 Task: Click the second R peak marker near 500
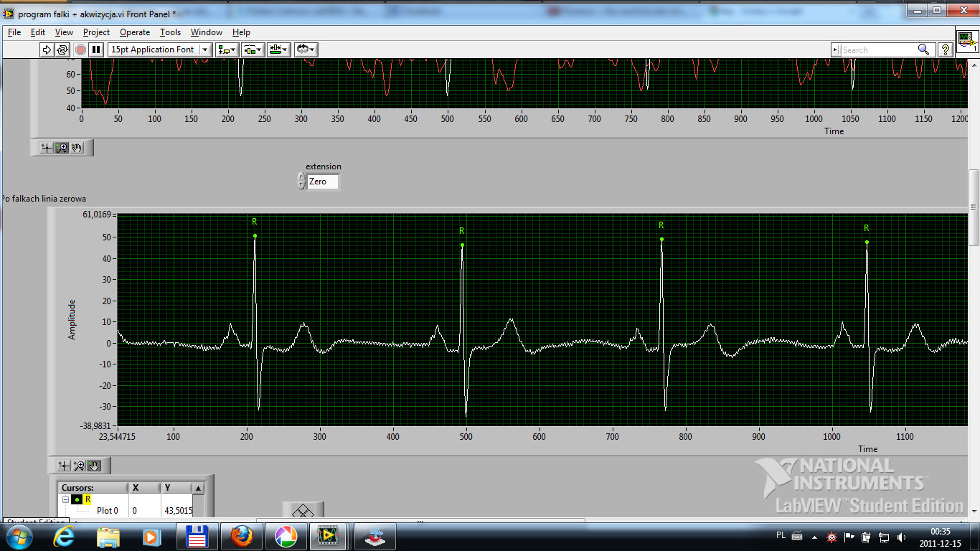pyautogui.click(x=462, y=245)
